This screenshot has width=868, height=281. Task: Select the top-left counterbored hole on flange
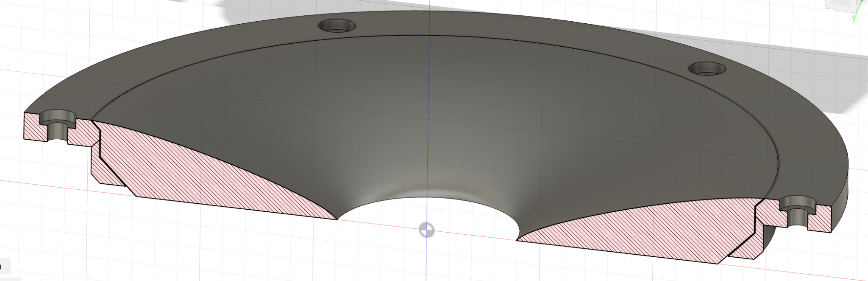pos(337,26)
